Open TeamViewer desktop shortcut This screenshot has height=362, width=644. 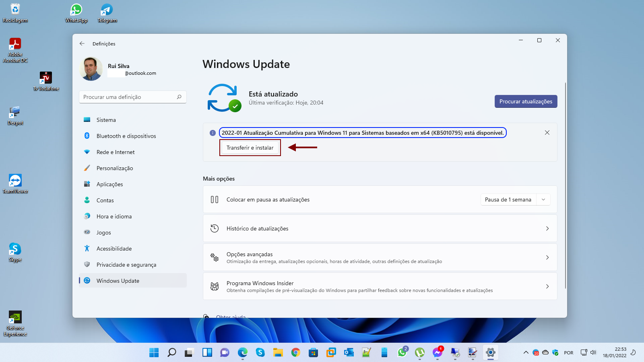pos(15,183)
